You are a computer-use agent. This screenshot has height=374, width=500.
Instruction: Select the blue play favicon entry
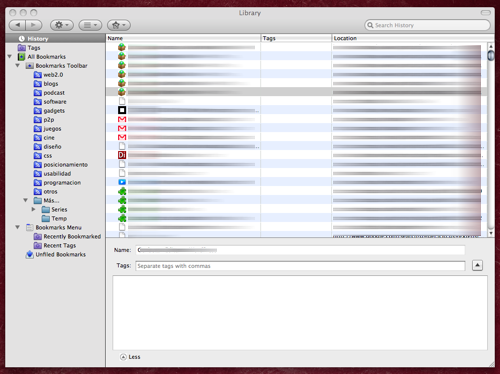point(122,182)
